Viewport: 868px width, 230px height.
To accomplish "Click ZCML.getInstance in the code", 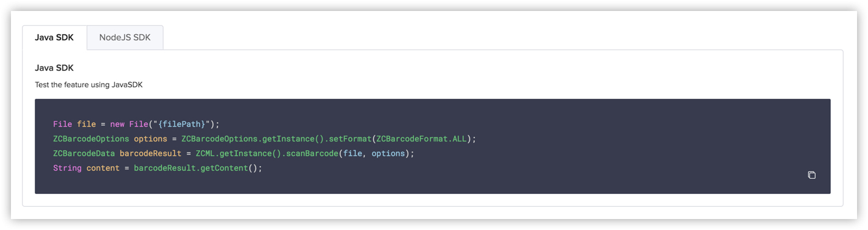I will point(229,153).
